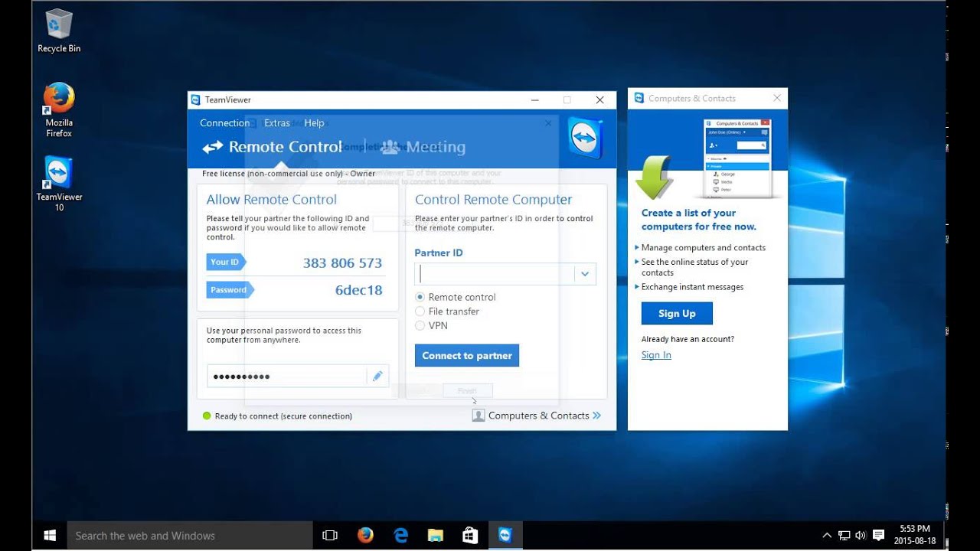Screen dimensions: 980x551
Task: Expand the Partner ID dropdown arrow
Action: click(585, 274)
